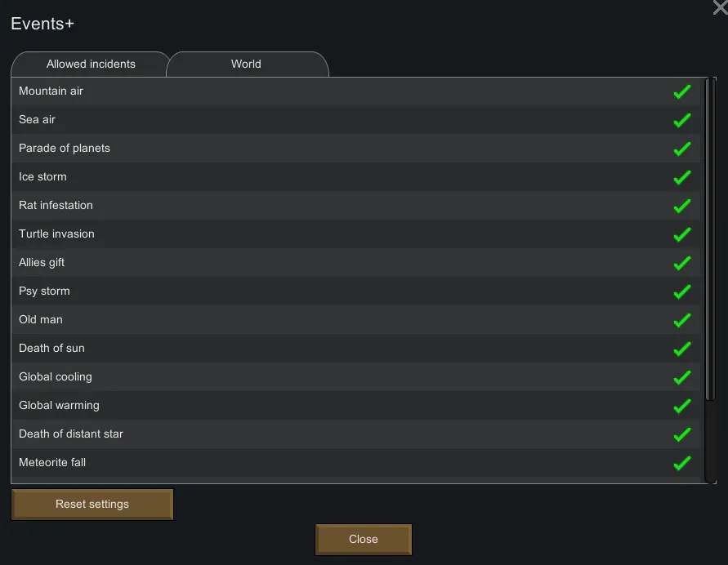Toggle Death of sun checkmark
Viewport: 728px width, 565px height.
tap(682, 349)
